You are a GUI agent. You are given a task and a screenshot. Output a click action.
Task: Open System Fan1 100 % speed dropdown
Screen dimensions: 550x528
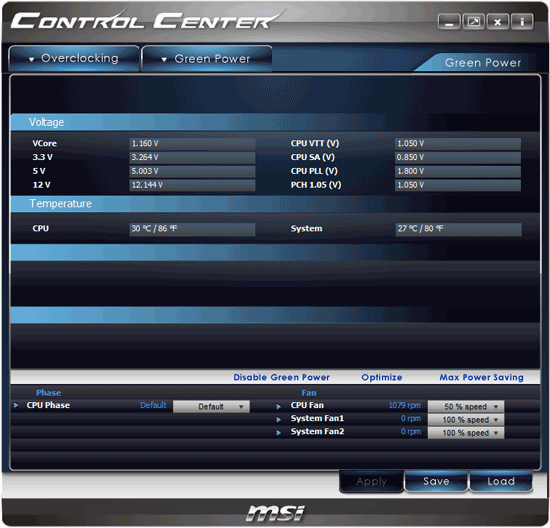point(466,420)
